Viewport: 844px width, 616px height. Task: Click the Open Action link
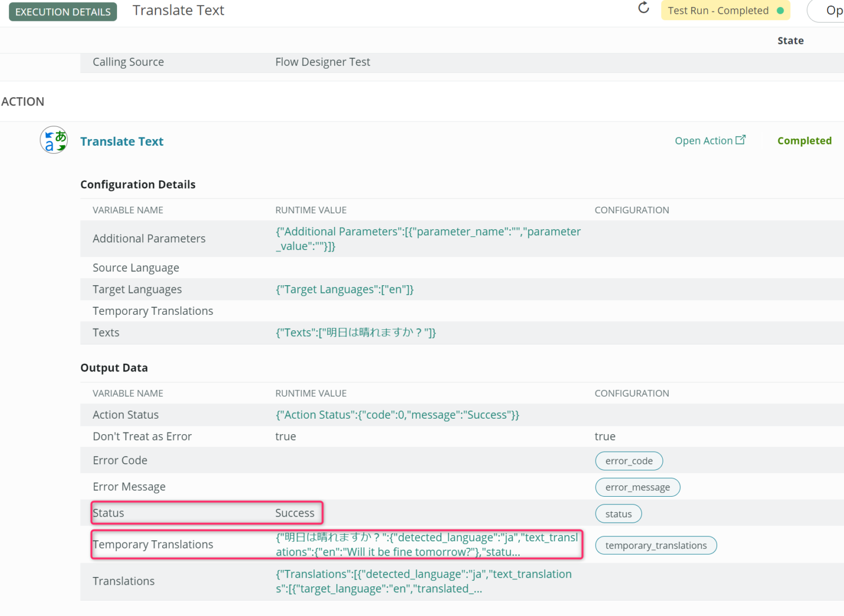(x=704, y=140)
